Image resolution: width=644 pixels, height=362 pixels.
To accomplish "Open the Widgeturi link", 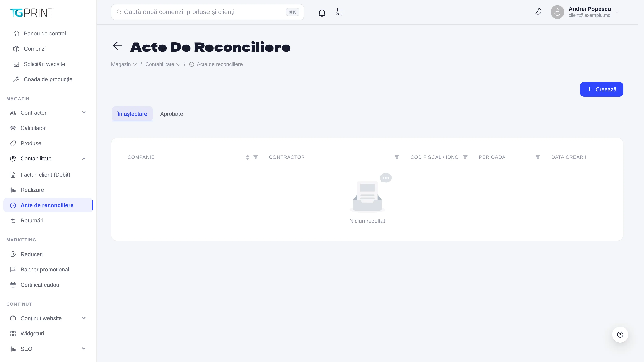I will [x=48, y=333].
